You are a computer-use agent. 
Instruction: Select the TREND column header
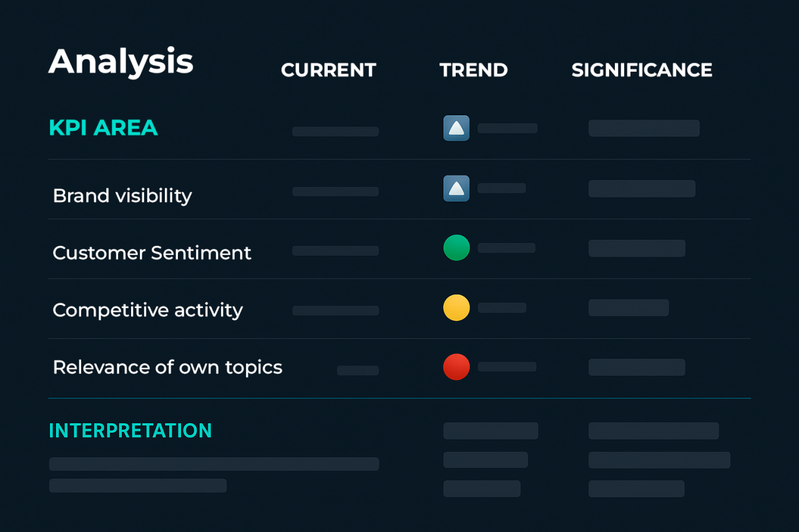coord(474,70)
